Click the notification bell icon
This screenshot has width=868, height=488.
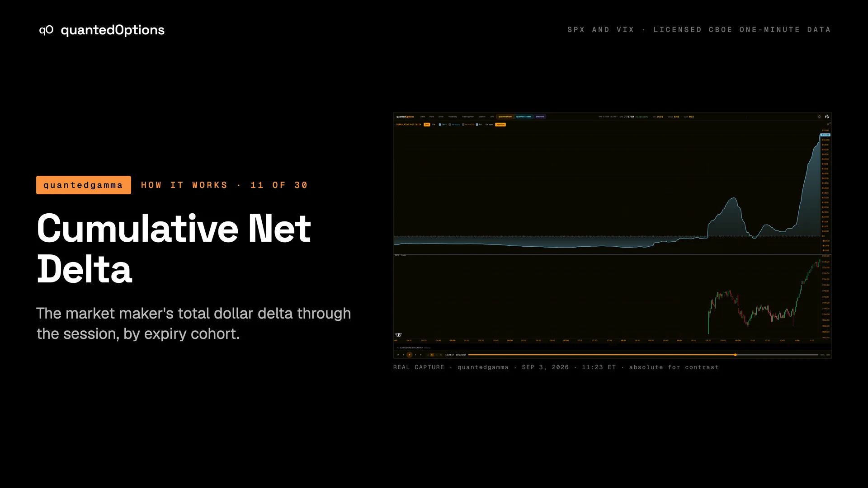819,117
